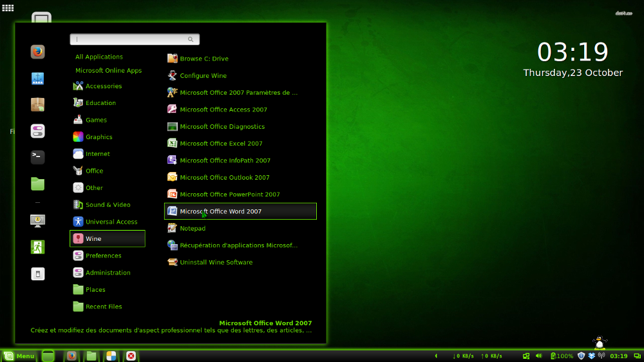Launch Microsoft Office InfoPath 2007
Image resolution: width=644 pixels, height=362 pixels.
tap(240, 160)
